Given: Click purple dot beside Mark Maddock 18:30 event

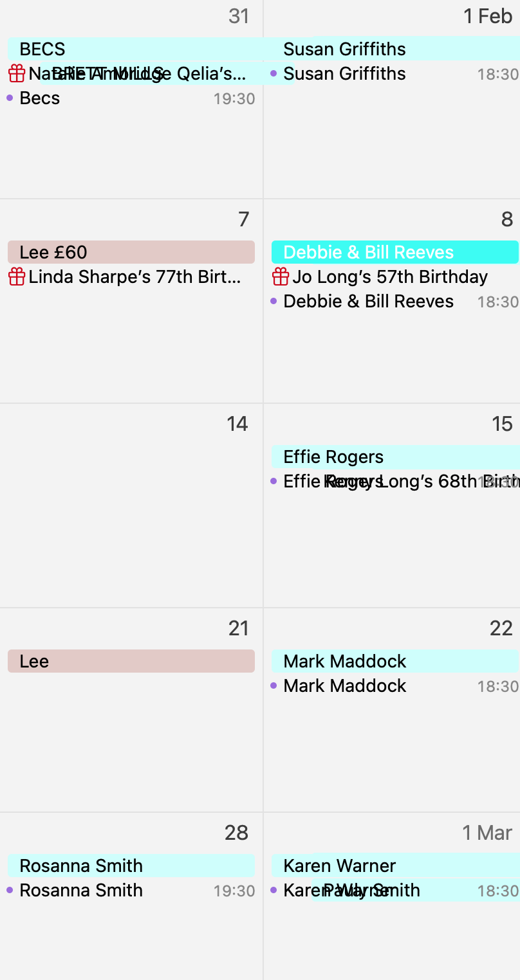Looking at the screenshot, I should [x=274, y=686].
